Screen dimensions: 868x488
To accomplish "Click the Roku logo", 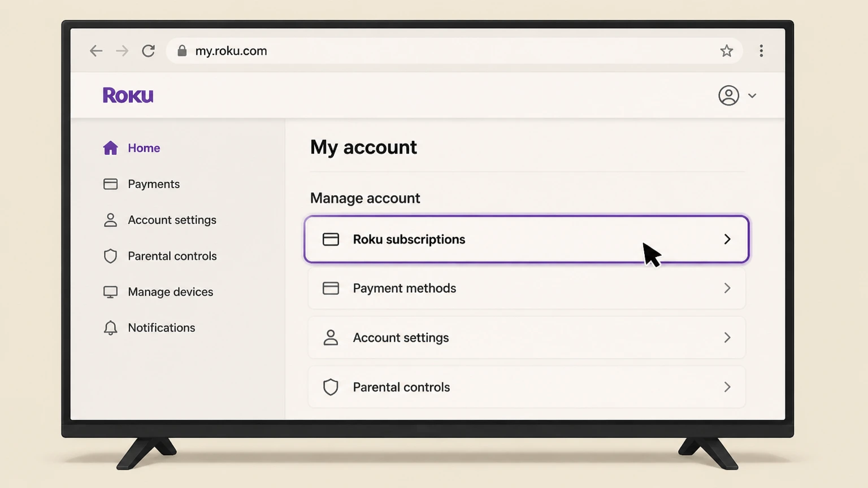I will [128, 95].
